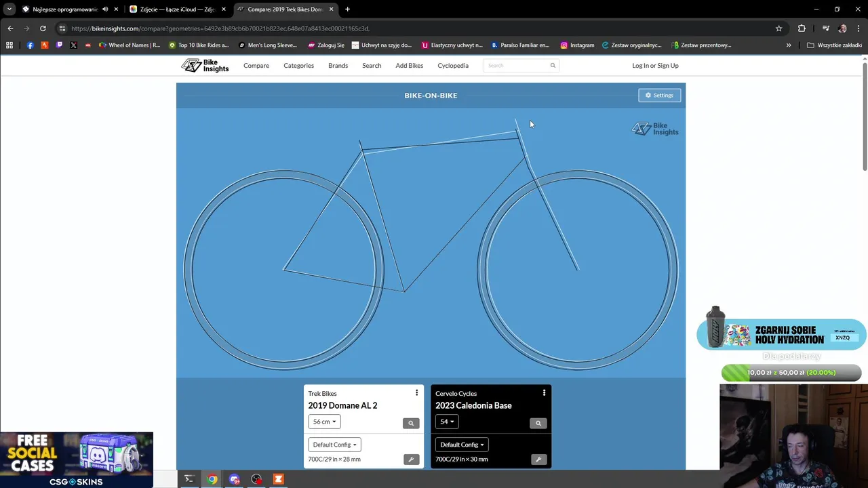The image size is (868, 488).
Task: Open Wszystkie zakładki folder
Action: 834,45
